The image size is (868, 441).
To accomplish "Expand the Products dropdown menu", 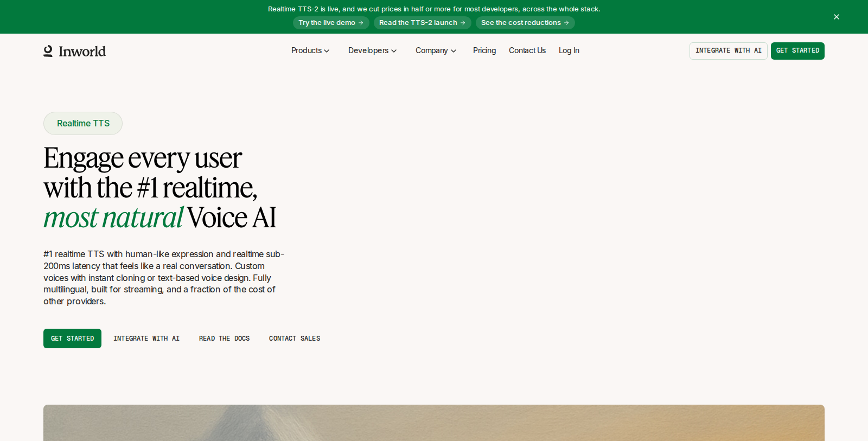I will [310, 50].
